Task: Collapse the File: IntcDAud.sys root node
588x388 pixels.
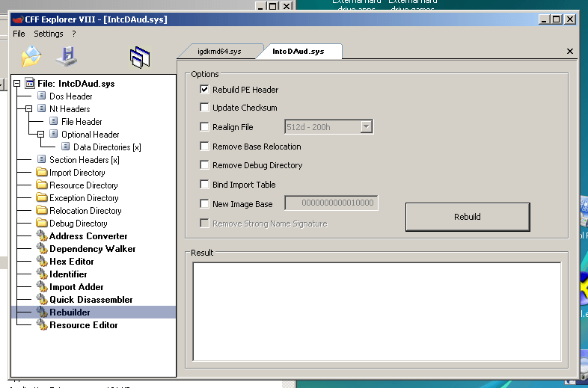Action: coord(17,84)
